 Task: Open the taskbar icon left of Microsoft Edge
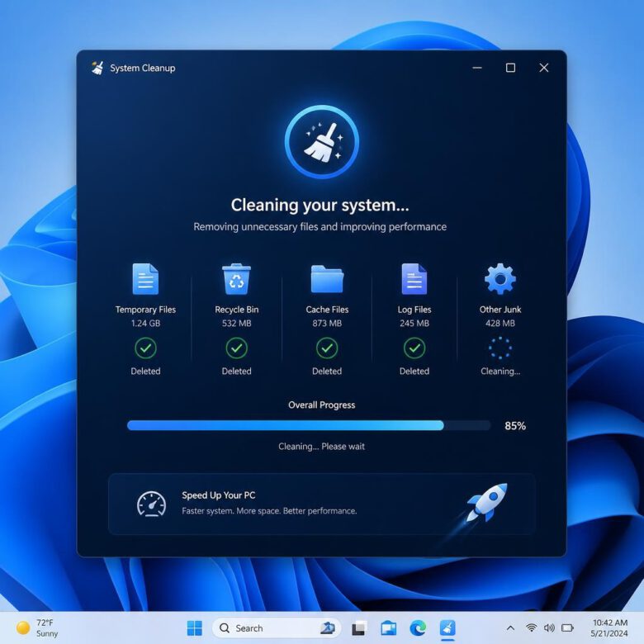click(x=388, y=628)
